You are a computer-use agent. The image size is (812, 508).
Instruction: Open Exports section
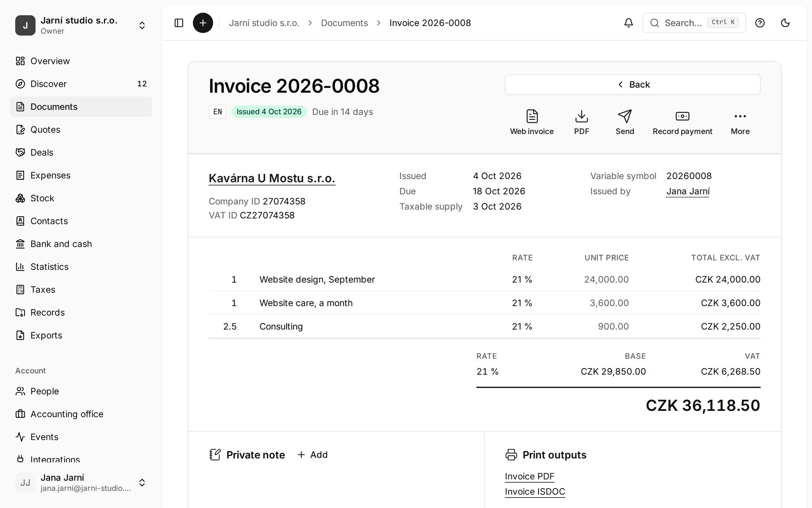[x=81, y=335]
